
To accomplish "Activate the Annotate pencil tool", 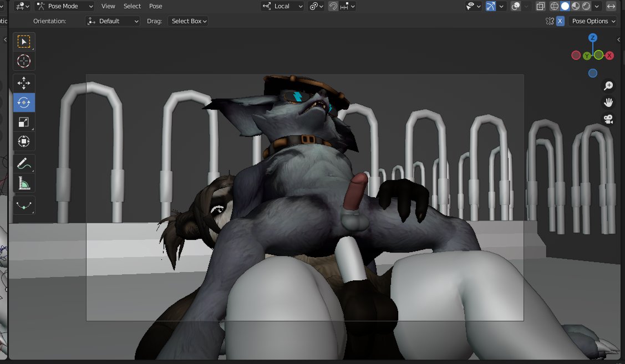I will click(24, 163).
